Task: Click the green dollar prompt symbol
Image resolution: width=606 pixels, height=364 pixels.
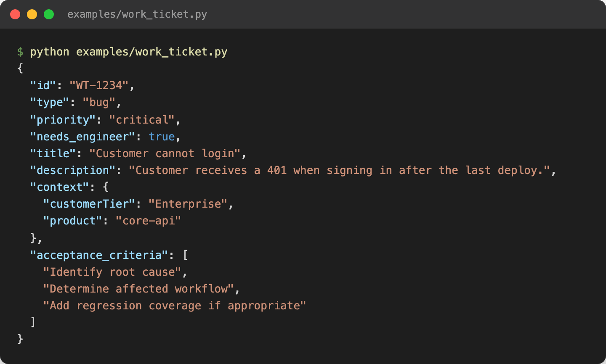Action: 20,52
